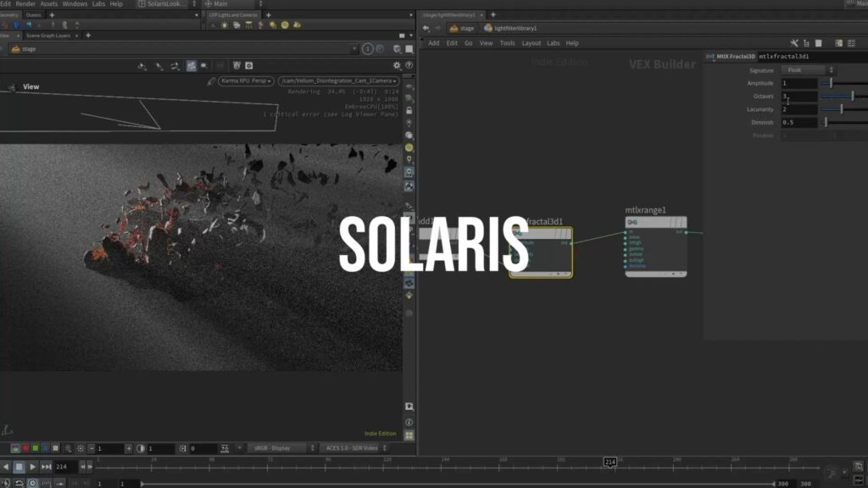
Task: Click the yellow headlight icon in viewport sidebar
Action: tap(409, 147)
